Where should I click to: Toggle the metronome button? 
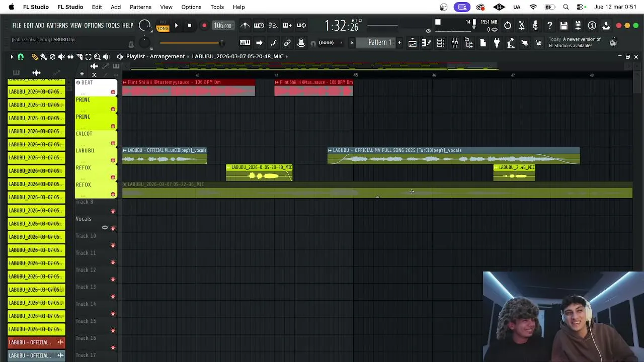245,25
